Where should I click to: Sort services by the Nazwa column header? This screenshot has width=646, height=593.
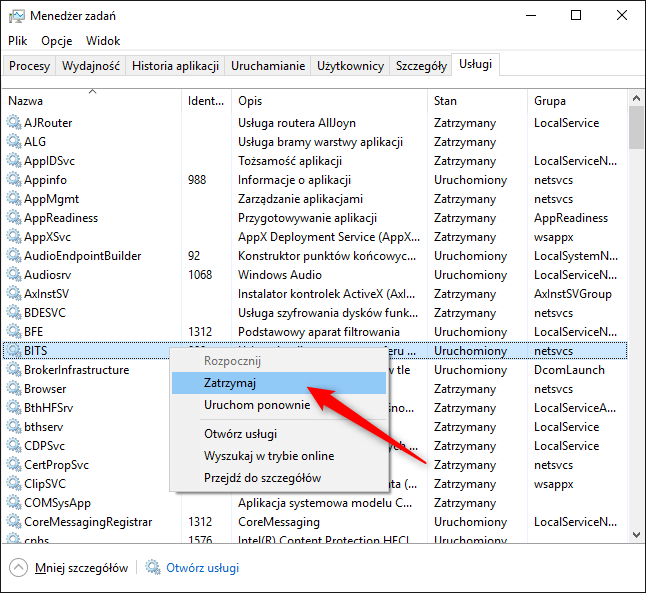pos(26,101)
